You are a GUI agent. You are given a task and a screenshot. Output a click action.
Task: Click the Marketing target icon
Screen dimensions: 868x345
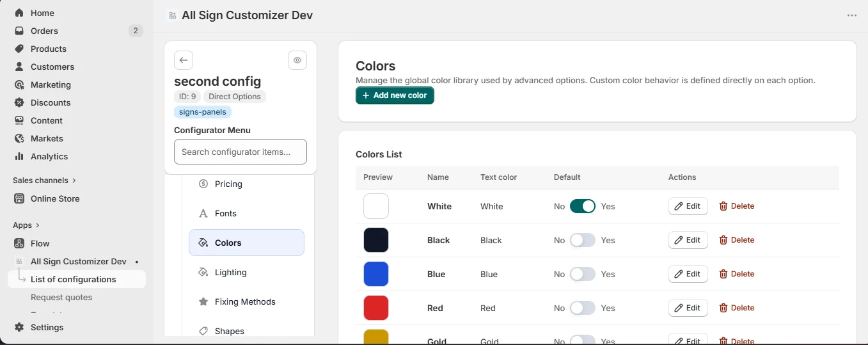pyautogui.click(x=19, y=84)
